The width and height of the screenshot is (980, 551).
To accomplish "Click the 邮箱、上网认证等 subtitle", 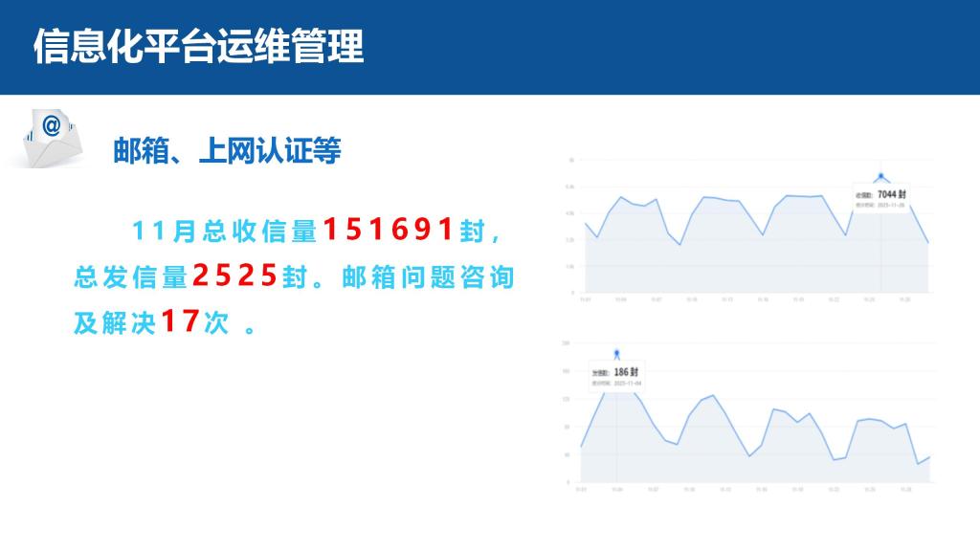I will 227,150.
